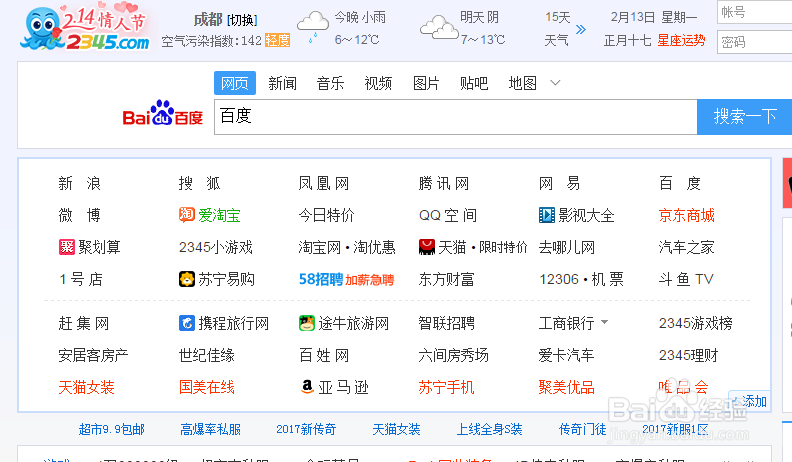This screenshot has height=462, width=792.
Task: Select the 新闻 search tab
Action: (x=282, y=83)
